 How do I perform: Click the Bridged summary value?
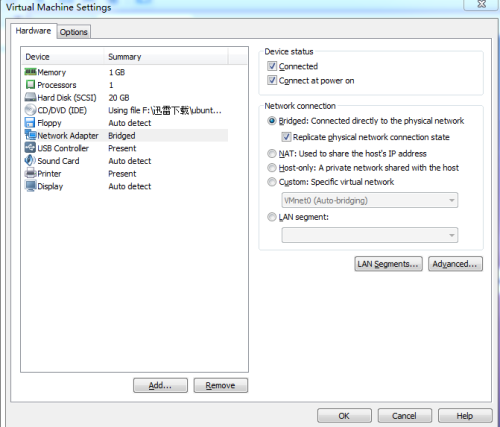(x=122, y=136)
